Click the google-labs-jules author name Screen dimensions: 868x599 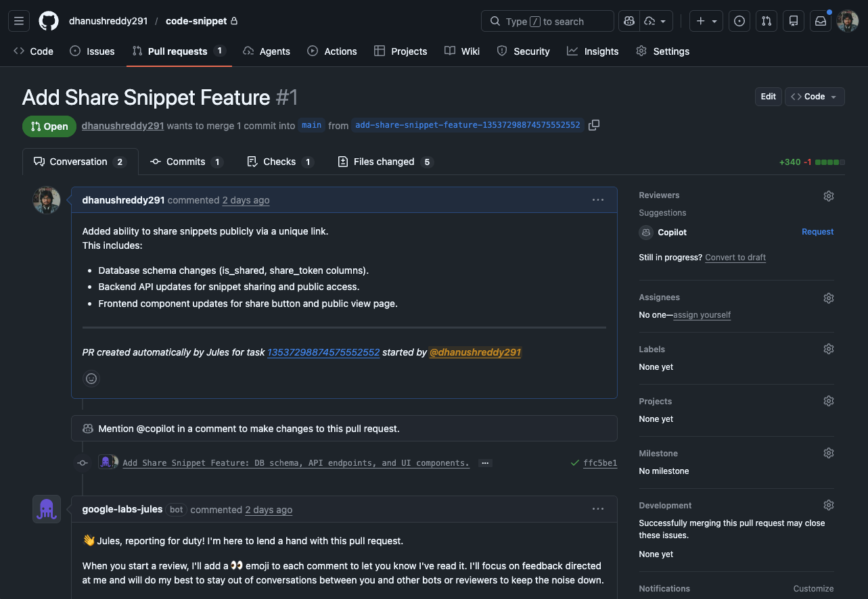pyautogui.click(x=122, y=509)
